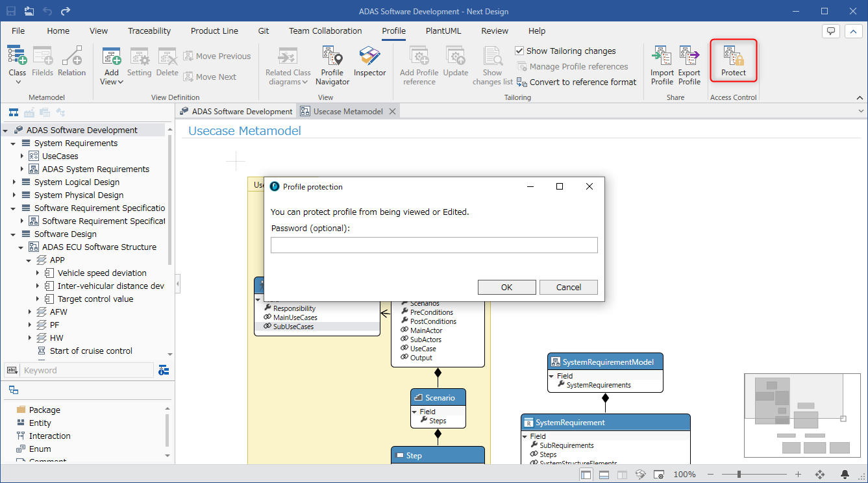The height and width of the screenshot is (483, 868).
Task: Click Convert to reference format
Action: pyautogui.click(x=577, y=82)
